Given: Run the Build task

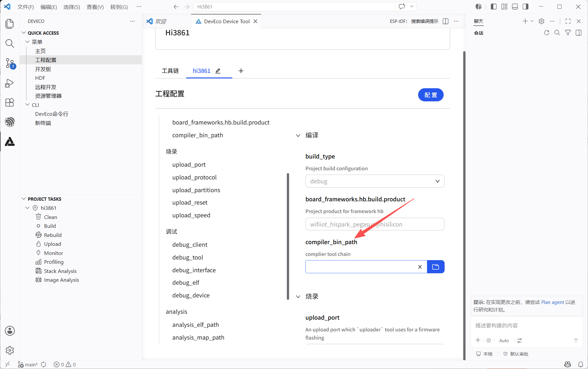Looking at the screenshot, I should [50, 226].
